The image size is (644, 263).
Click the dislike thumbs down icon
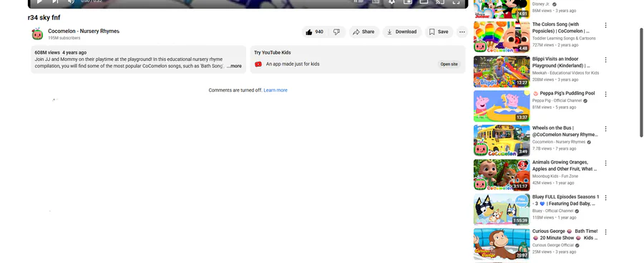click(336, 32)
